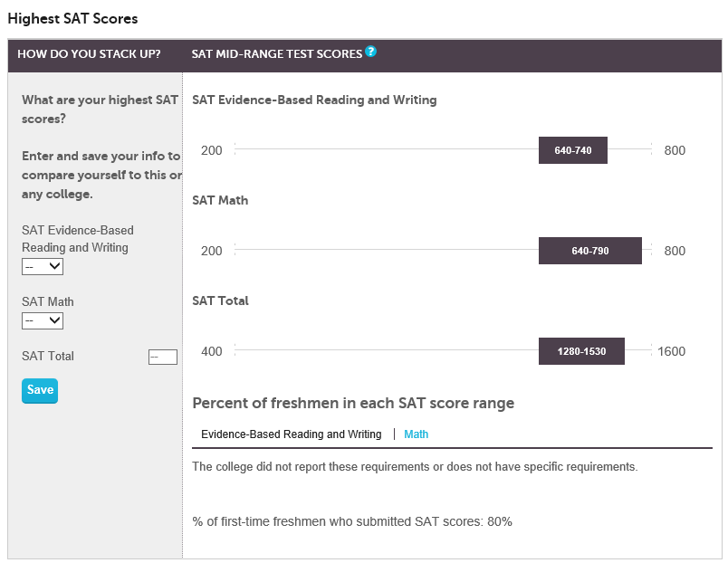The width and height of the screenshot is (728, 563).
Task: Open the SAT Math score dropdown
Action: coord(43,320)
